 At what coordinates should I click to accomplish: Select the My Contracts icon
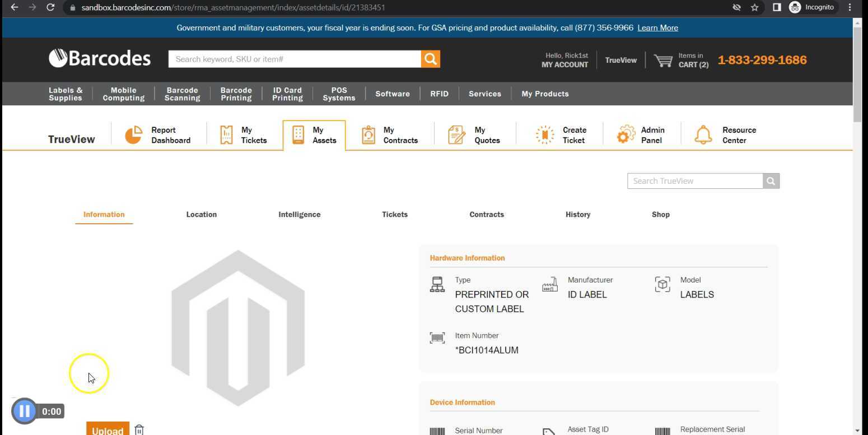click(368, 135)
